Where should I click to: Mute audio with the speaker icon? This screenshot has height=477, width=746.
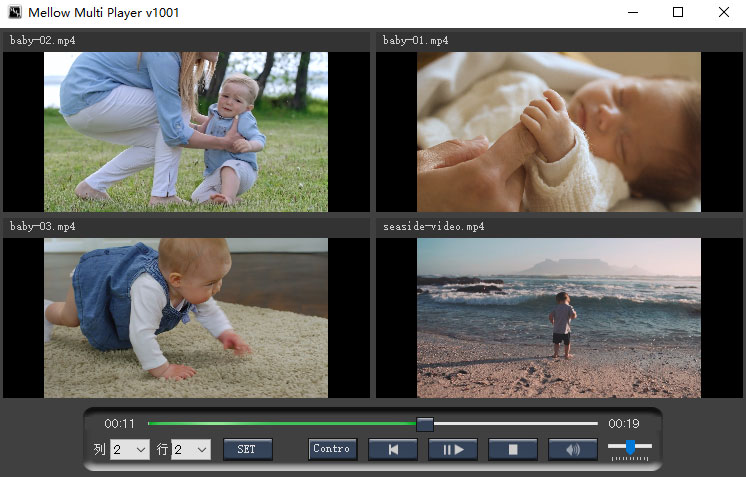pos(572,450)
